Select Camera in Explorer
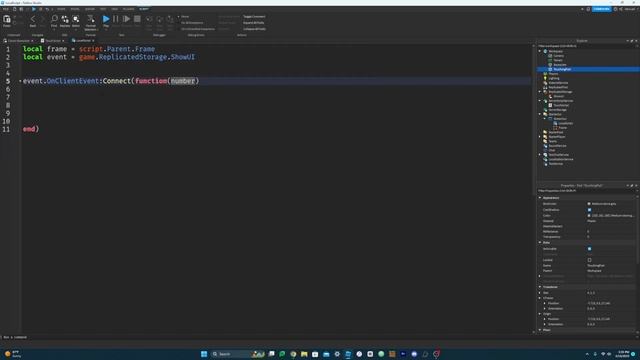The height and width of the screenshot is (360, 640). 559,56
